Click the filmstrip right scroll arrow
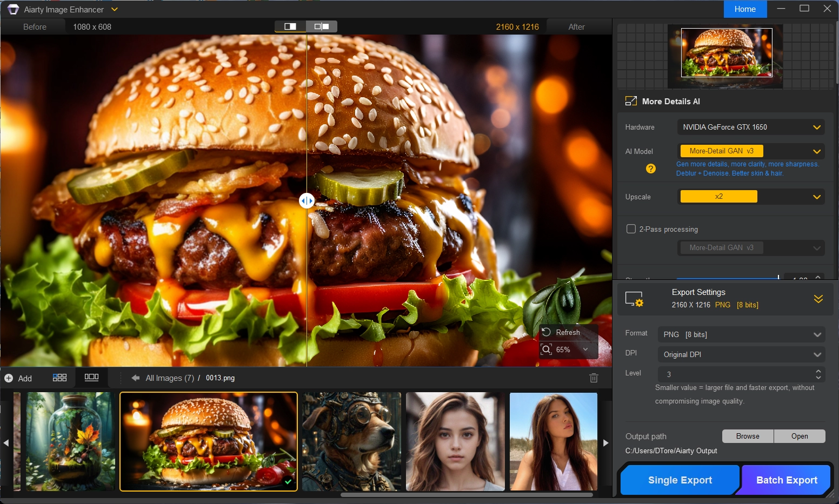 click(606, 443)
